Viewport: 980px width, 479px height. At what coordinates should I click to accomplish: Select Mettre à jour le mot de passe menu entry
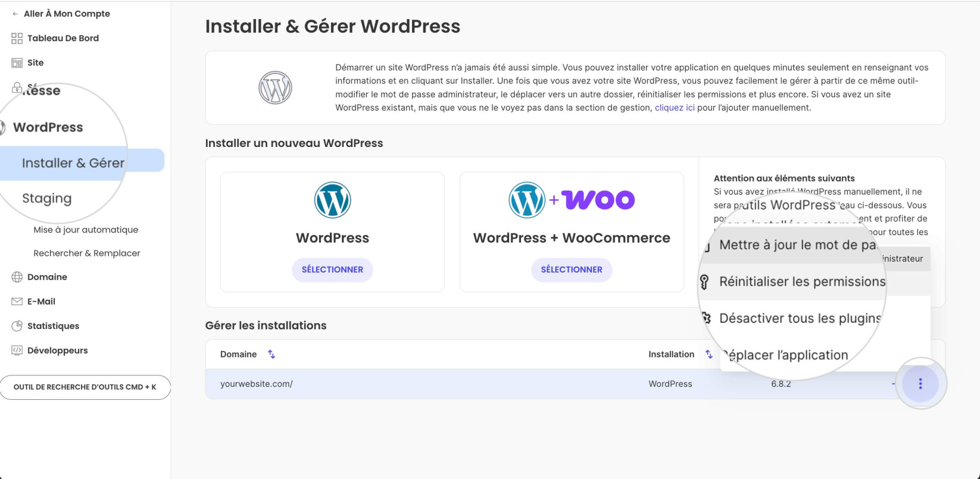798,245
